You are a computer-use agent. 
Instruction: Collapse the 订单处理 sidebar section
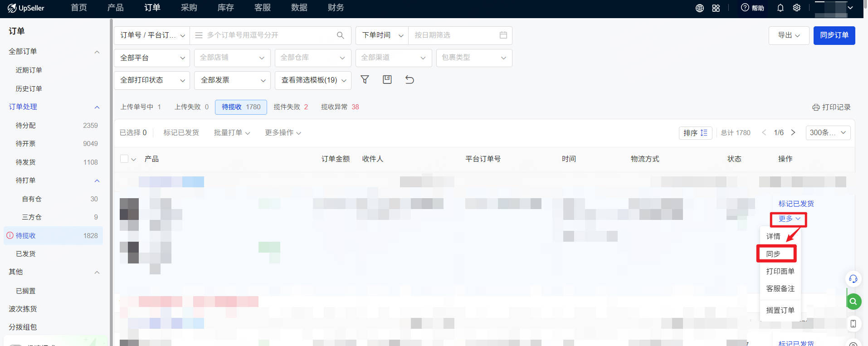coord(97,107)
